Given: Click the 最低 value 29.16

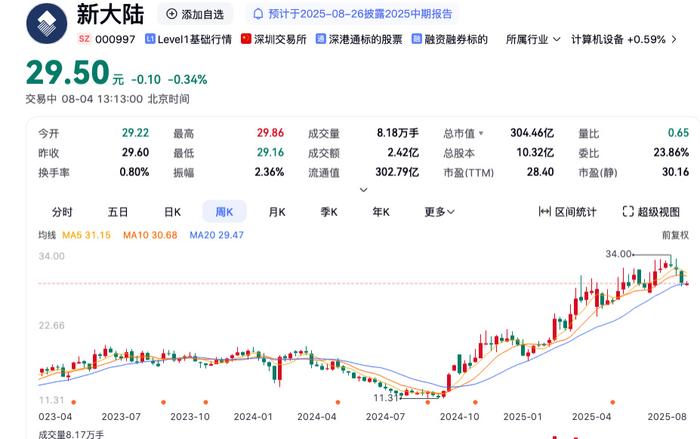Looking at the screenshot, I should point(270,153).
